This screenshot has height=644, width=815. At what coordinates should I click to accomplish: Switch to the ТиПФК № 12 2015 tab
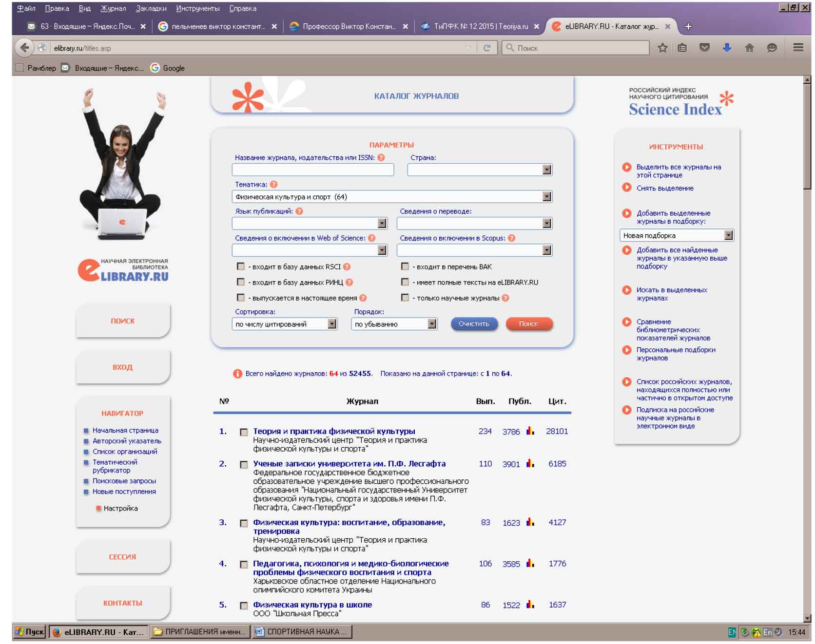coord(480,26)
